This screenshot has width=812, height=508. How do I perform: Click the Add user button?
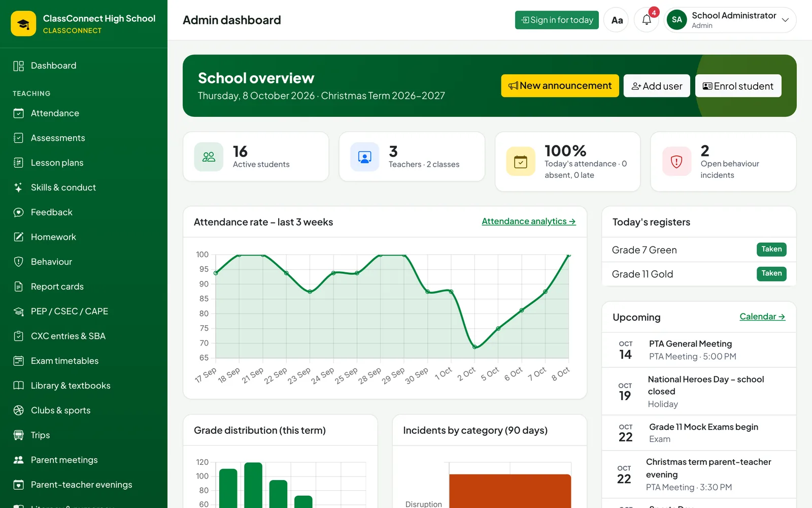[657, 86]
